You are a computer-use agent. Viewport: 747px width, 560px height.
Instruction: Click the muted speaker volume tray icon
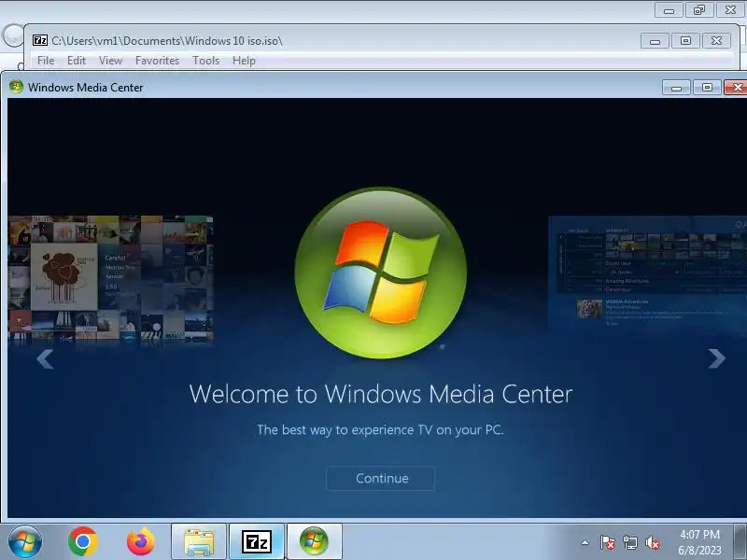tap(652, 542)
